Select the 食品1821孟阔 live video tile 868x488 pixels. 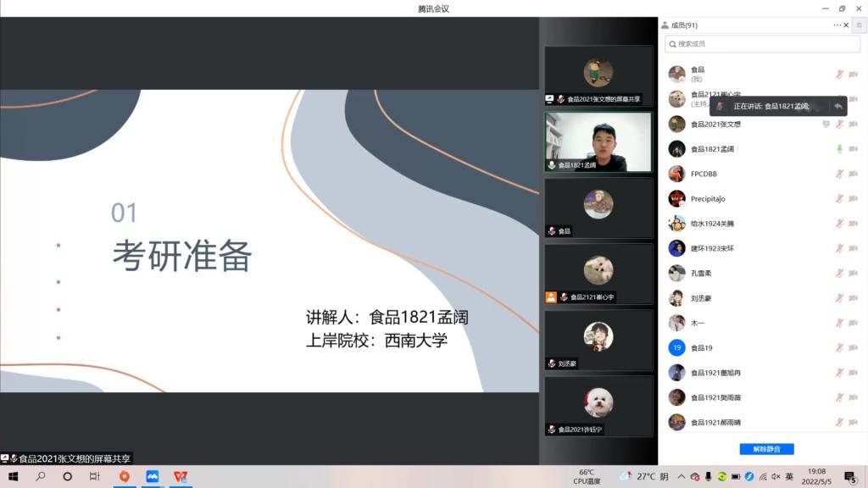pyautogui.click(x=598, y=141)
